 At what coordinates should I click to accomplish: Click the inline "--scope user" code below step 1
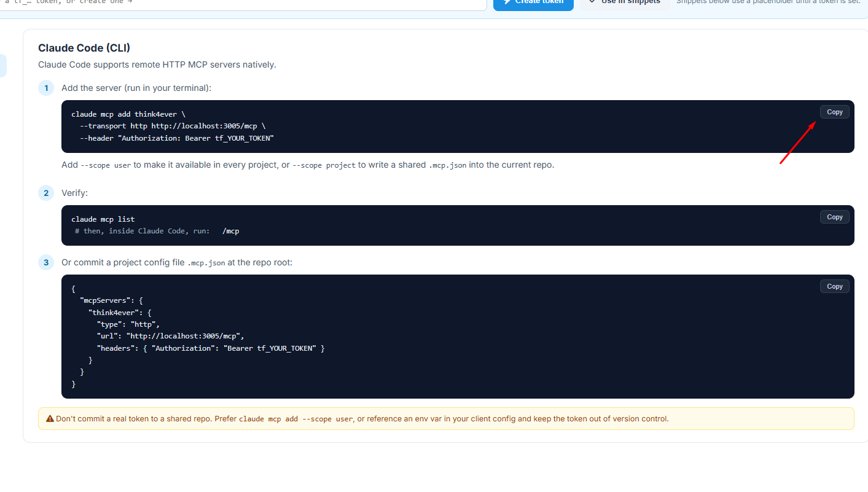coord(106,165)
